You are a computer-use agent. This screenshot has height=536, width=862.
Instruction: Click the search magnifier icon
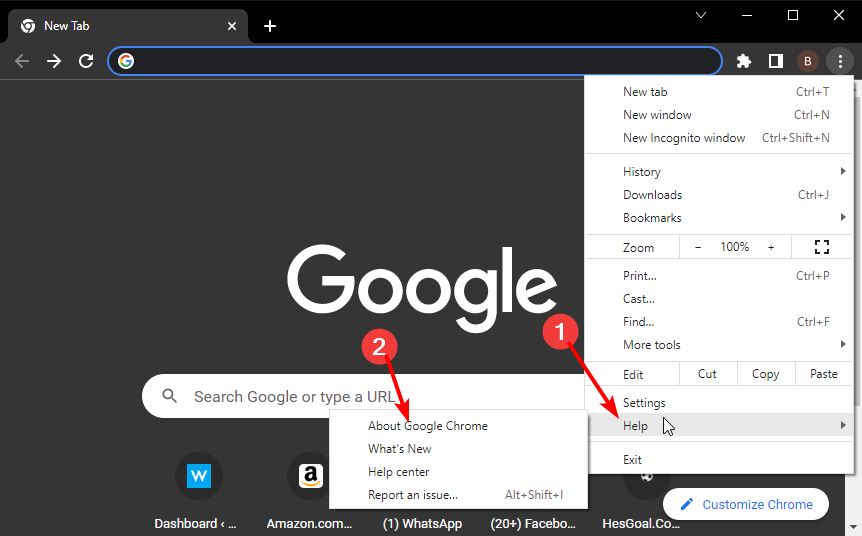point(170,396)
